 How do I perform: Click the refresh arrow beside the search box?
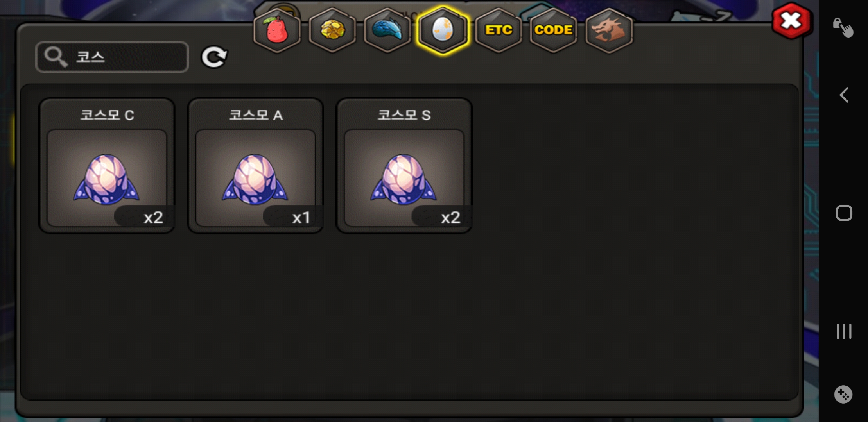click(214, 57)
